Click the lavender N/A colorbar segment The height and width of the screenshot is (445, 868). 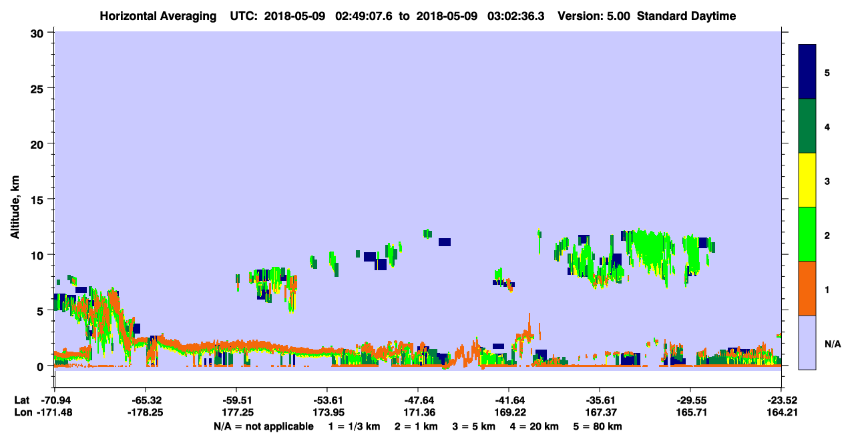pyautogui.click(x=807, y=342)
